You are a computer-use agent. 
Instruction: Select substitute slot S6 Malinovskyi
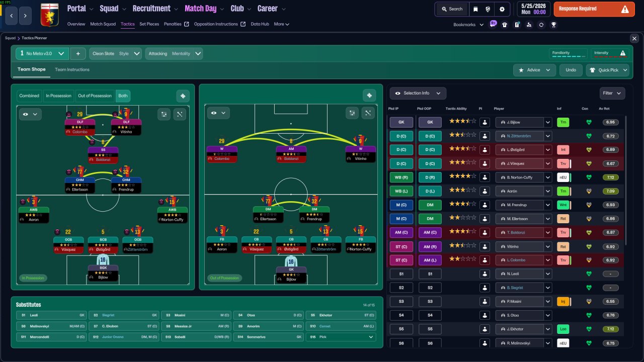pos(50,326)
